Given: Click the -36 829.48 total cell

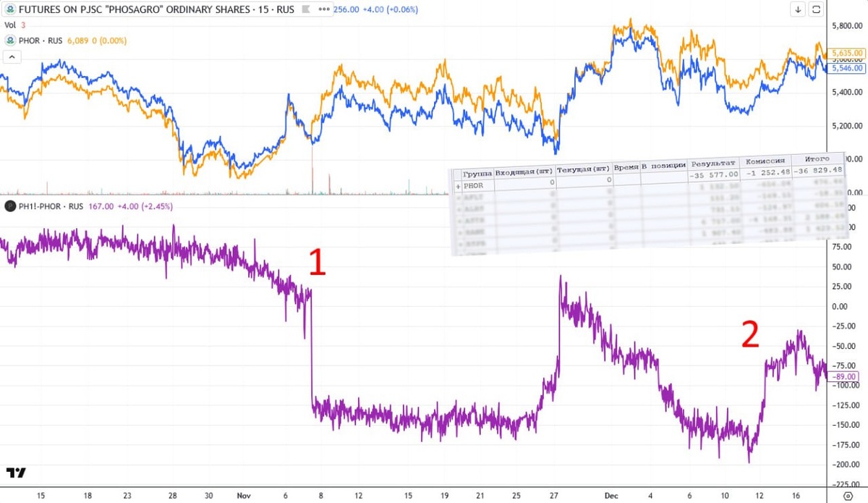Looking at the screenshot, I should click(x=817, y=170).
